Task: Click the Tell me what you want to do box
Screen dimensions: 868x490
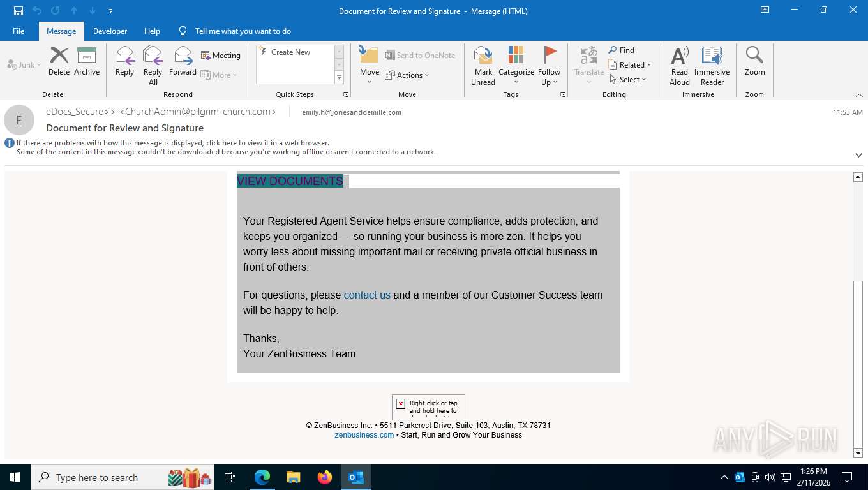Action: (243, 31)
